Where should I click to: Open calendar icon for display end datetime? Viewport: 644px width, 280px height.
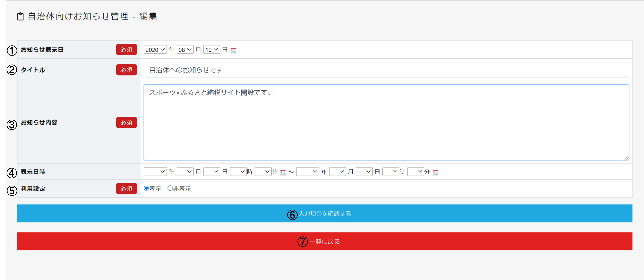[x=435, y=172]
